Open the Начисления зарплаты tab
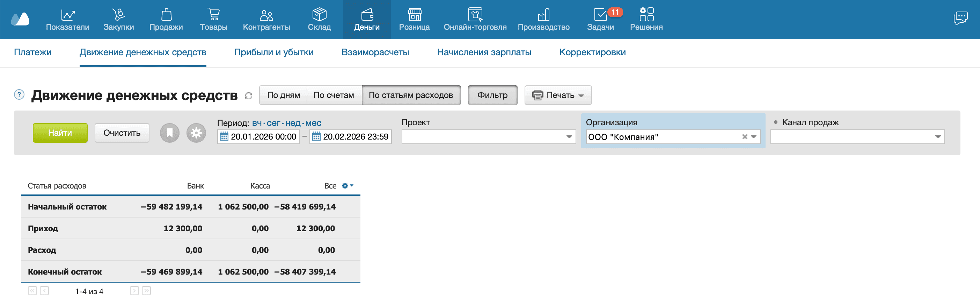The width and height of the screenshot is (980, 305). pos(484,52)
